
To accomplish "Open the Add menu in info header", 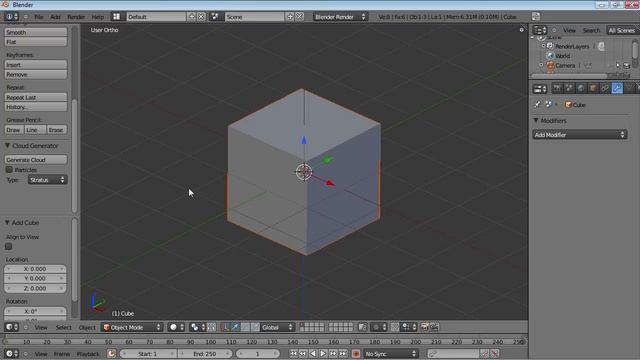I will tap(55, 17).
